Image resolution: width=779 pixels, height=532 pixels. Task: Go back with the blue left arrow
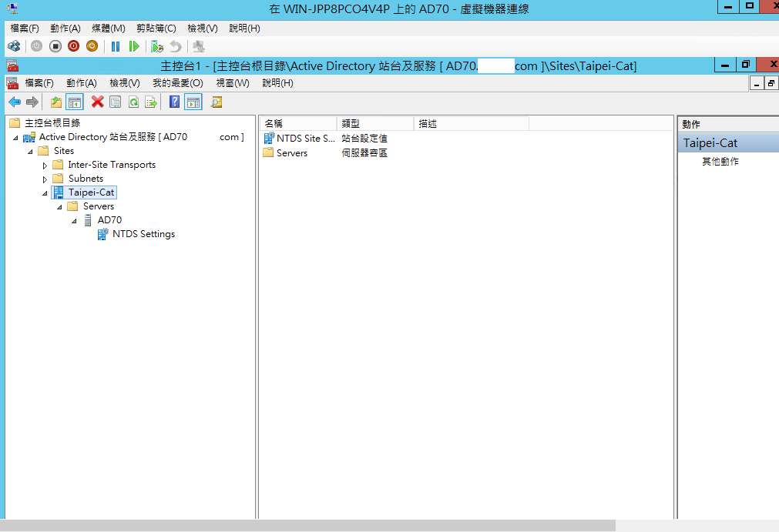click(15, 102)
